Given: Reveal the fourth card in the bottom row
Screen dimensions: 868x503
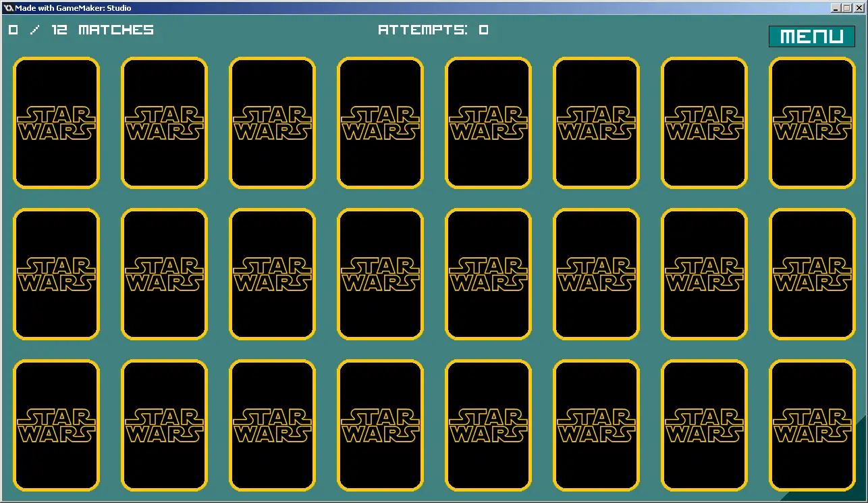Looking at the screenshot, I should pos(381,425).
